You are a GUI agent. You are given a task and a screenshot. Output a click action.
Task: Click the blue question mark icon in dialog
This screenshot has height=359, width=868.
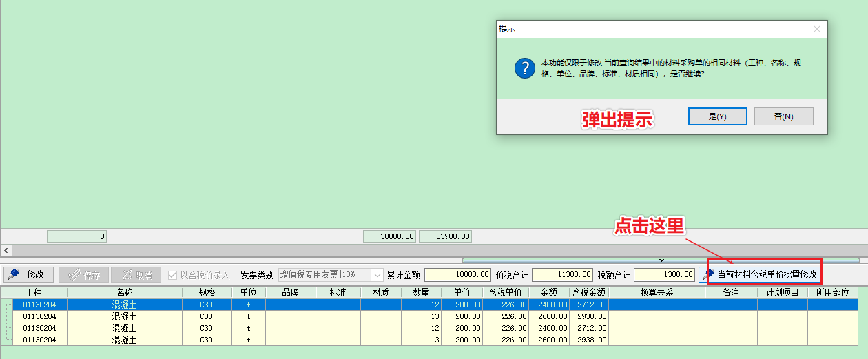tap(524, 68)
